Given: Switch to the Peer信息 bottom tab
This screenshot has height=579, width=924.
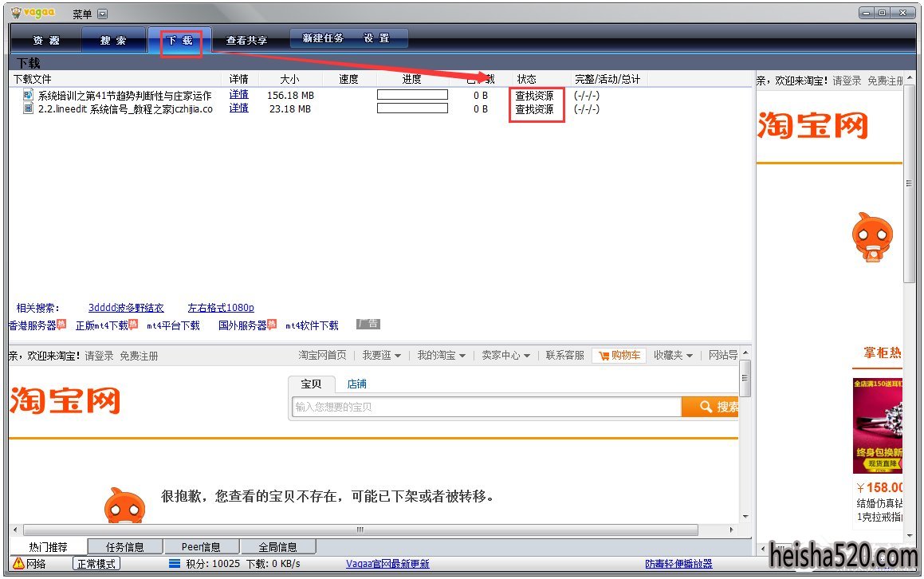Looking at the screenshot, I should click(x=201, y=547).
